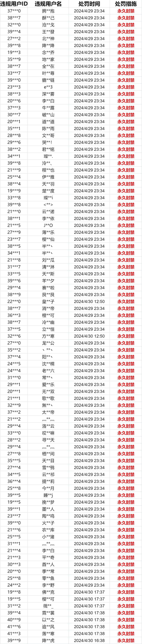Viewport: 142px width, 644px height.
Task: Select the username cell 方**寒
Action: [48, 336]
